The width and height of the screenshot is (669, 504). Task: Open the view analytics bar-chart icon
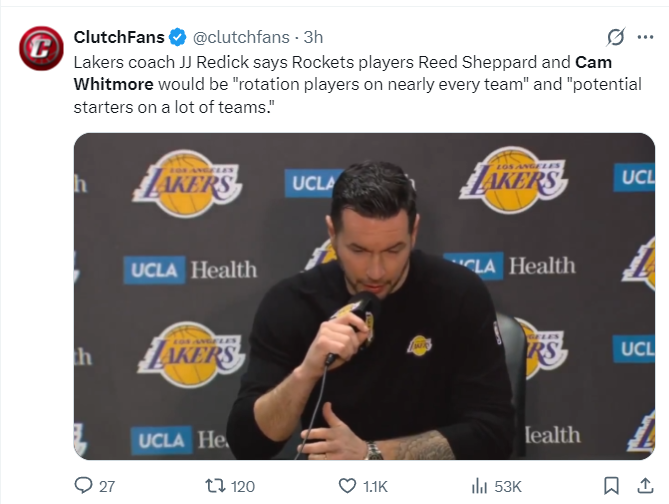pyautogui.click(x=479, y=486)
